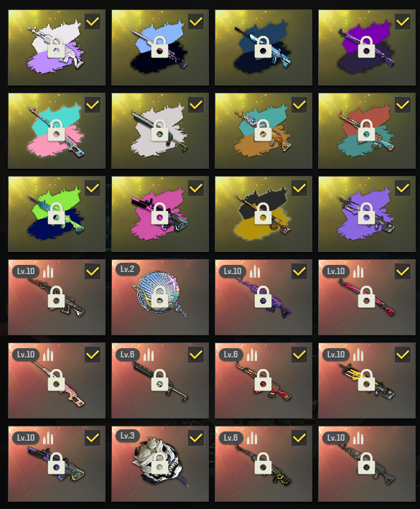Toggle the checkmark on the cyan-pink camo tile
The image size is (420, 509).
[x=93, y=105]
